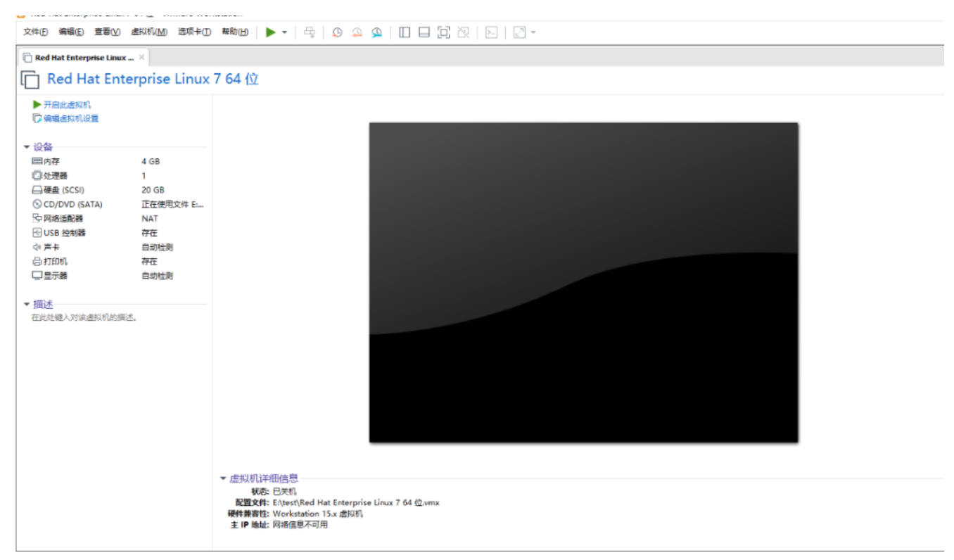
Task: Collapse the 设备 devices section
Action: [x=25, y=148]
